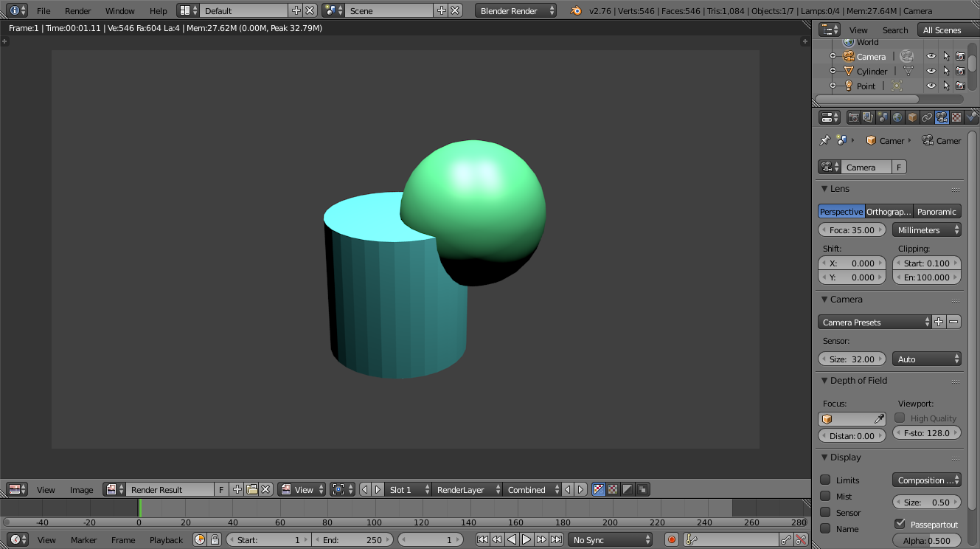Click the current frame number field

(x=431, y=539)
